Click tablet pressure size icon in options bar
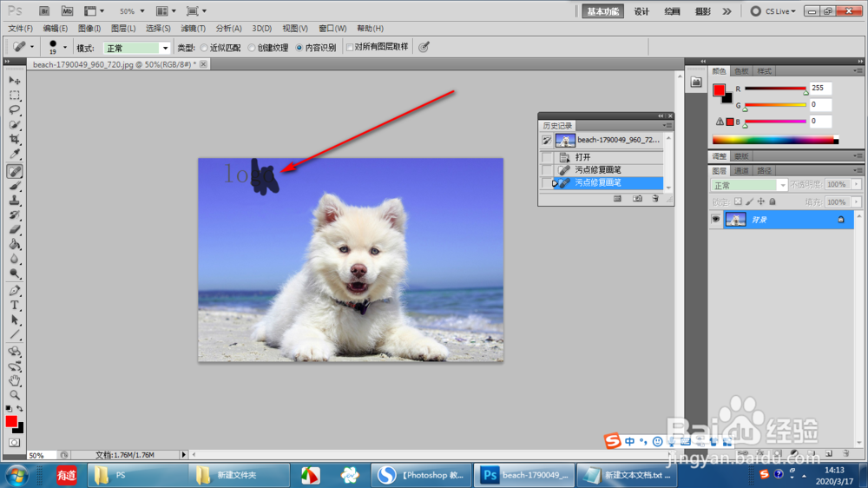This screenshot has height=488, width=868. [424, 47]
